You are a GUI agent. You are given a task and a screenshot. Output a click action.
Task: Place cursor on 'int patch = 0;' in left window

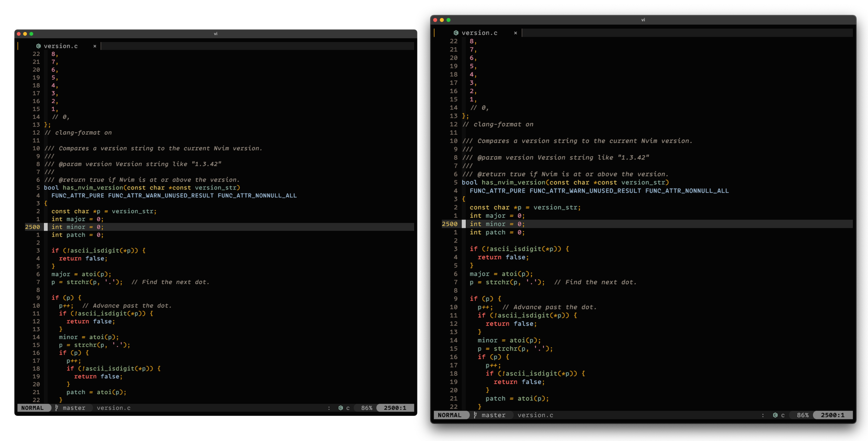point(78,235)
